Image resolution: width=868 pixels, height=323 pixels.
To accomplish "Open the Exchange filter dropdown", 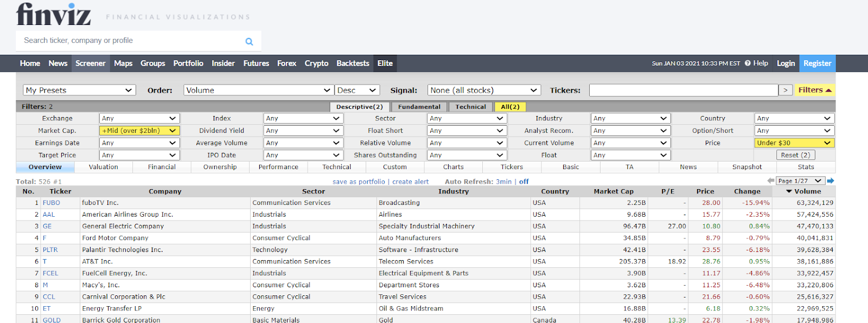I will [x=139, y=118].
